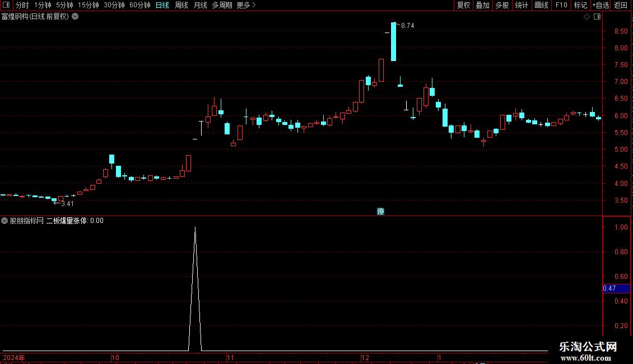Click the 停 marker icon on chart

pyautogui.click(x=381, y=212)
